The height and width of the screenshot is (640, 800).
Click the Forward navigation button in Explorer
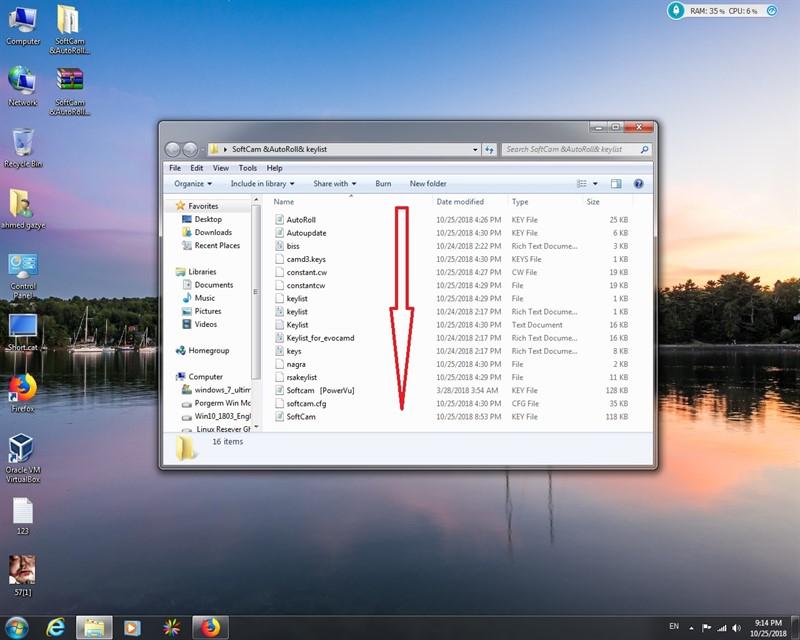[190, 150]
